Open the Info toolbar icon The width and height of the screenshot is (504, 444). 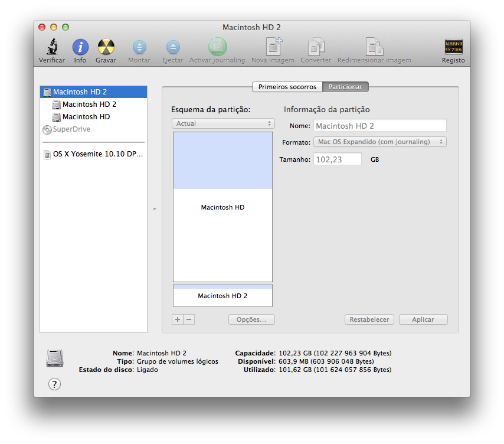pos(80,47)
